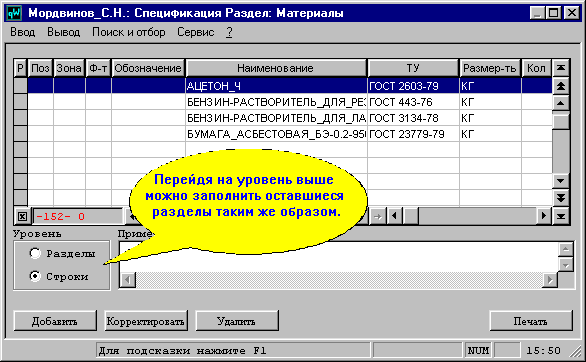Click the Кол column header

(x=536, y=68)
